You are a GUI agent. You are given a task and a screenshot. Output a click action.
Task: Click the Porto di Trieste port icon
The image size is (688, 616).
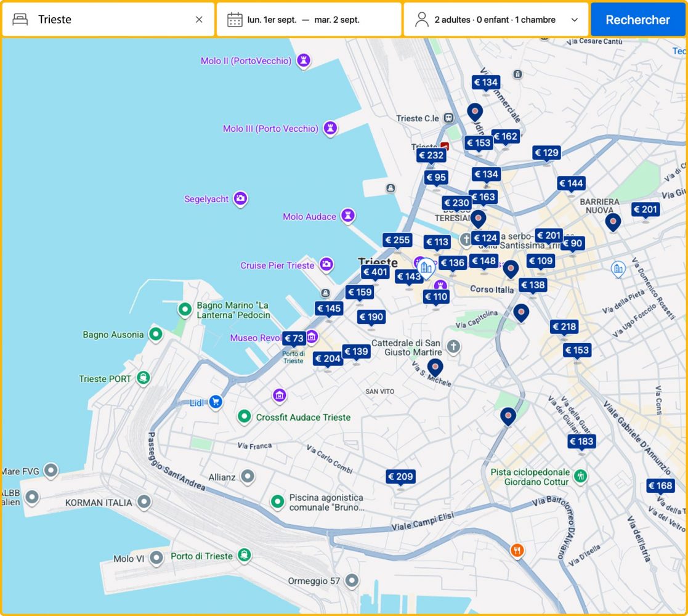tap(244, 556)
